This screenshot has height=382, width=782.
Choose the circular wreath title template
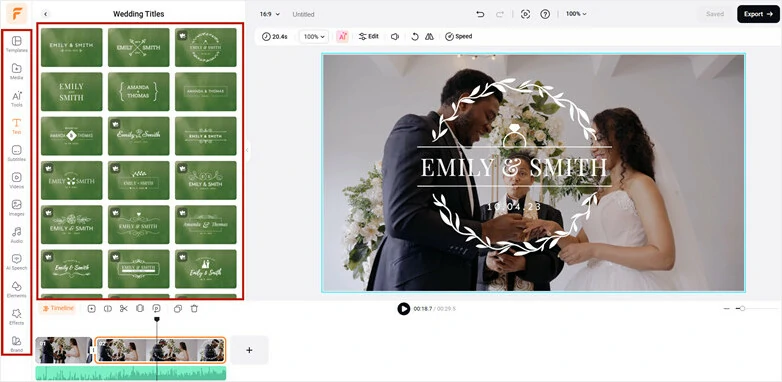click(x=205, y=47)
